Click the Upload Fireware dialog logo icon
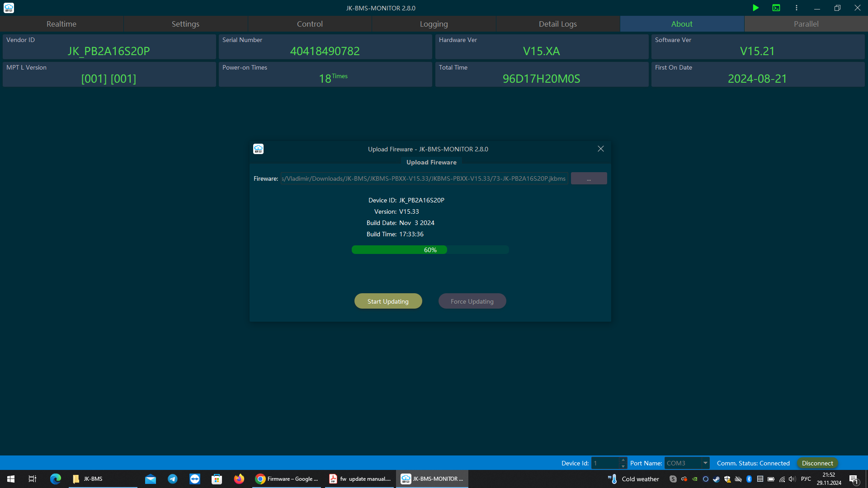The image size is (868, 488). (258, 149)
